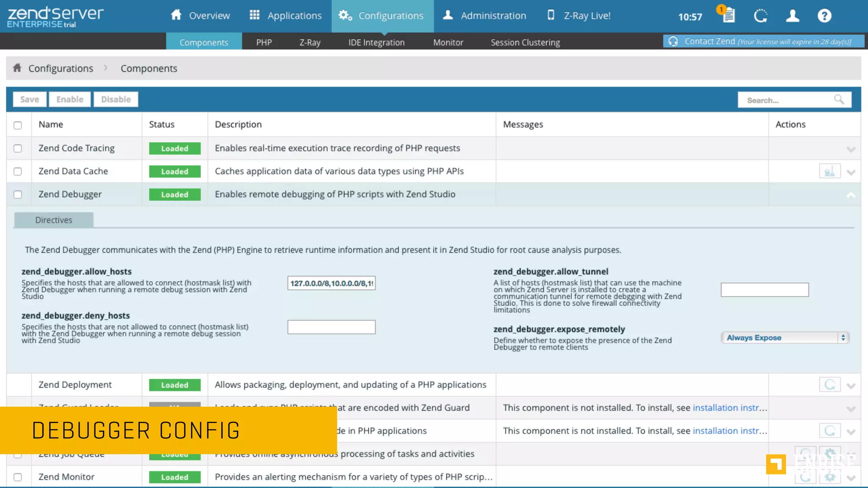Open the expose_remotely Always Expose dropdown
868x488 pixels.
[x=785, y=338]
